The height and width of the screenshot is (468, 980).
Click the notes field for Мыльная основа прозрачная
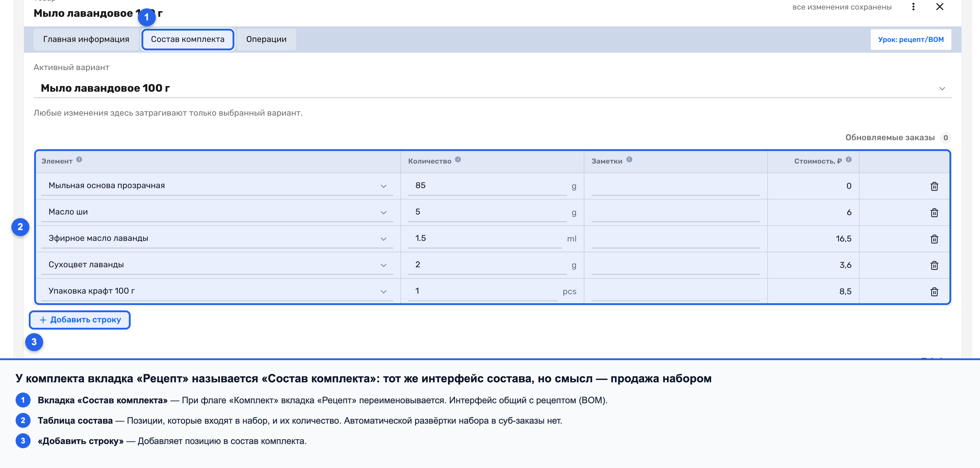[x=675, y=186]
